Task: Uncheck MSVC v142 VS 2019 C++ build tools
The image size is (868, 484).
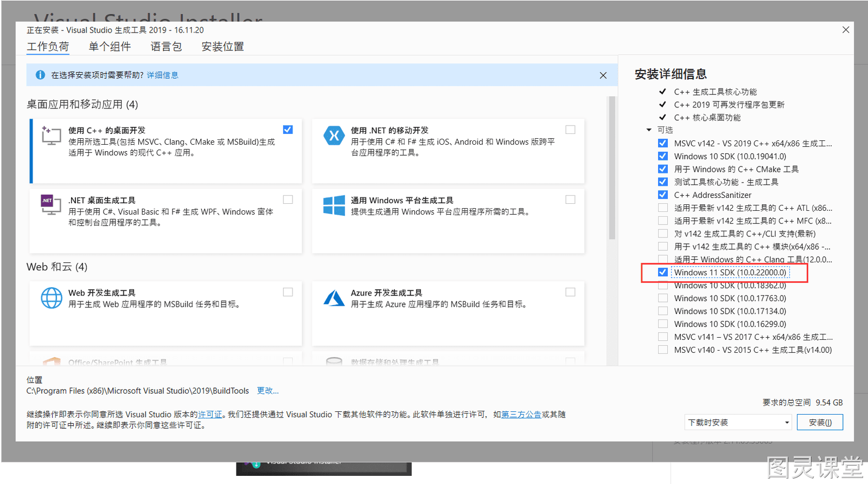Action: pos(662,143)
